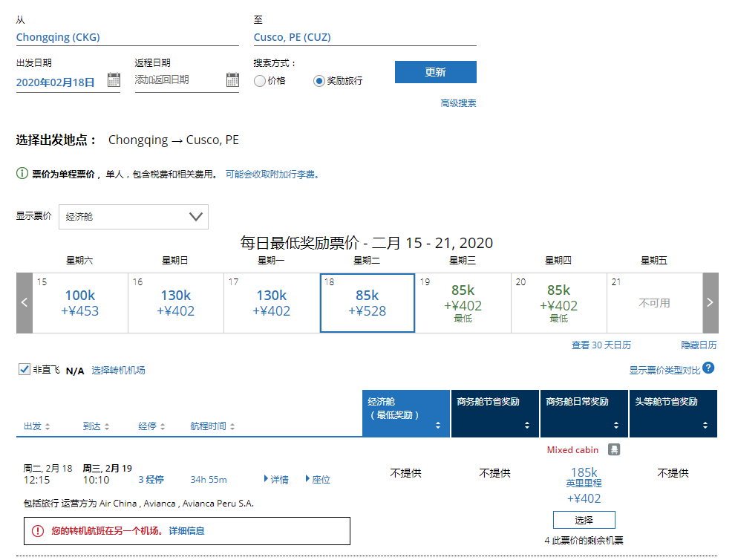Click the 更新 button
Image resolution: width=738 pixels, height=560 pixels.
(x=435, y=72)
